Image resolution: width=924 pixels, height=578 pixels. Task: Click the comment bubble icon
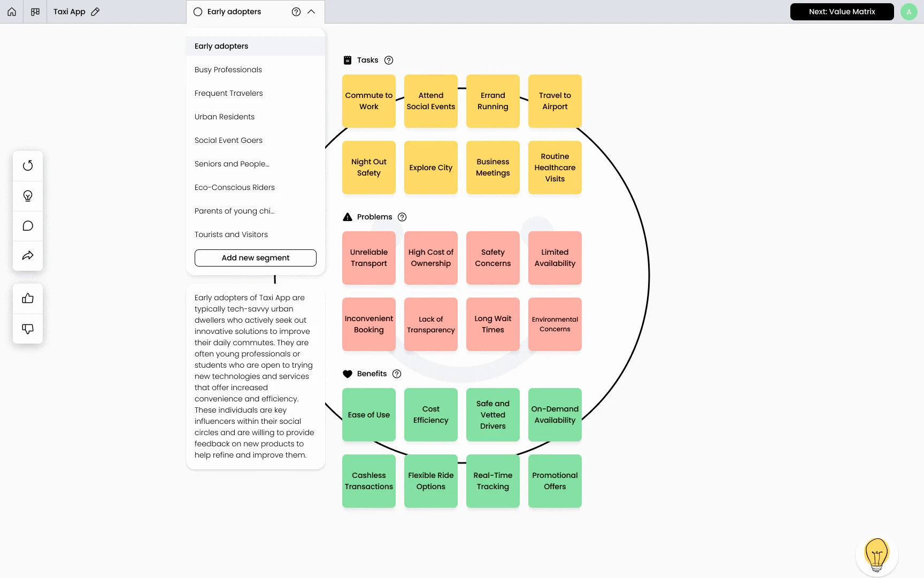click(27, 225)
